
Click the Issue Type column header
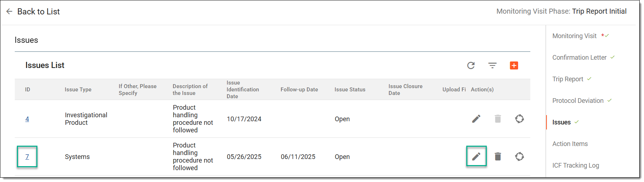[x=78, y=90]
